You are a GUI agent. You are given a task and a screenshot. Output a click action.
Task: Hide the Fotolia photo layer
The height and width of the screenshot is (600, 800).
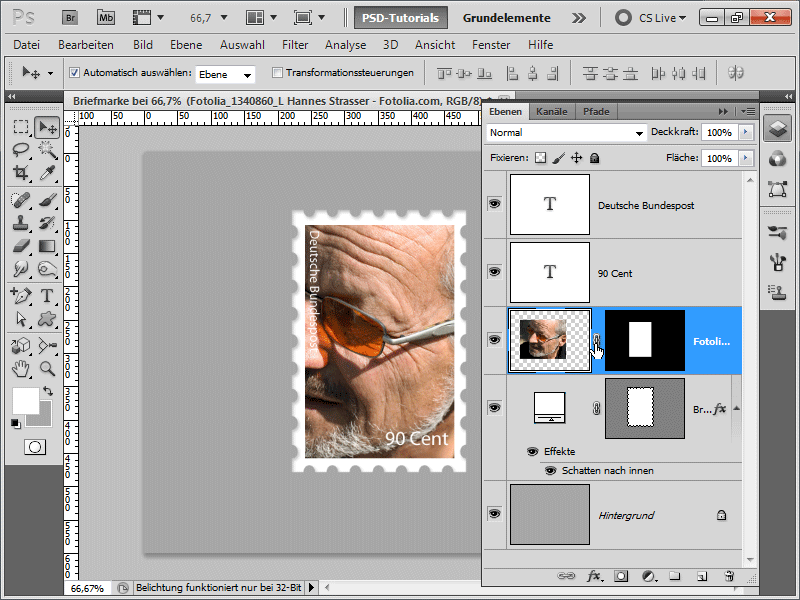tap(494, 340)
